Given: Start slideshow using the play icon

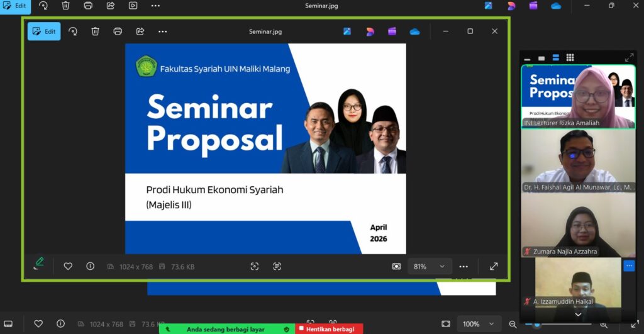Looking at the screenshot, I should (133, 6).
